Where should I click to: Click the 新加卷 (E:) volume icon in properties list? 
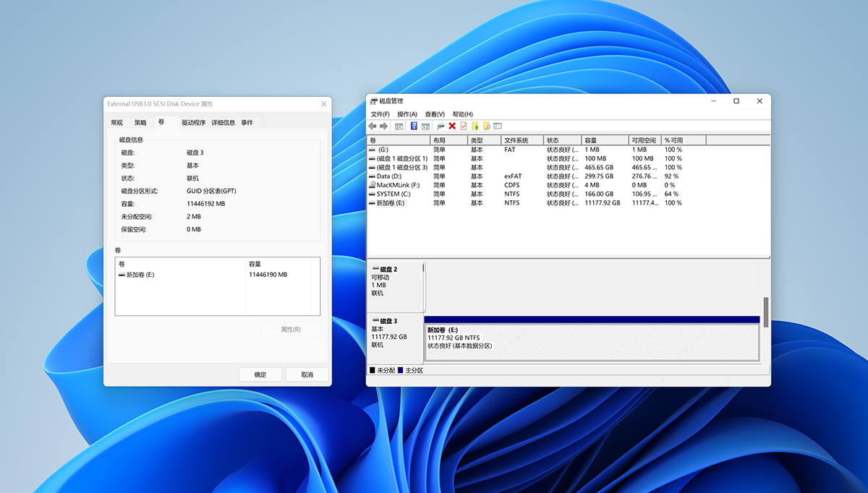tap(122, 275)
